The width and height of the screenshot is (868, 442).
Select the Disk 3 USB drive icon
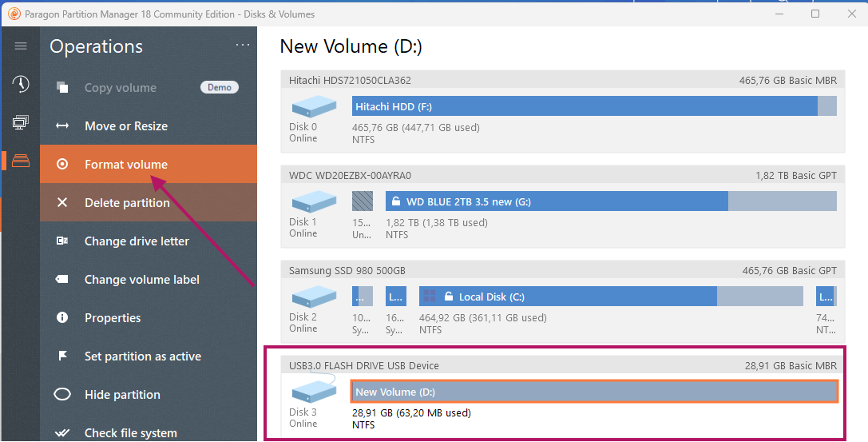[x=314, y=389]
